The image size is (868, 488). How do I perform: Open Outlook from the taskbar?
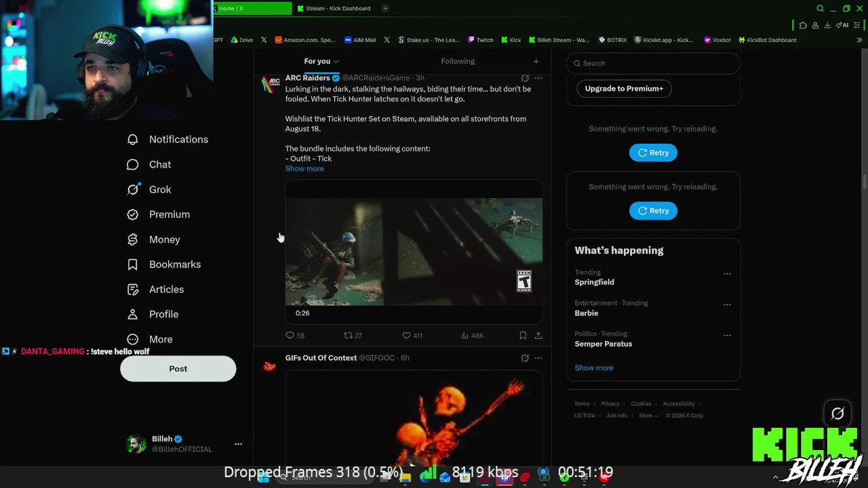(x=445, y=477)
